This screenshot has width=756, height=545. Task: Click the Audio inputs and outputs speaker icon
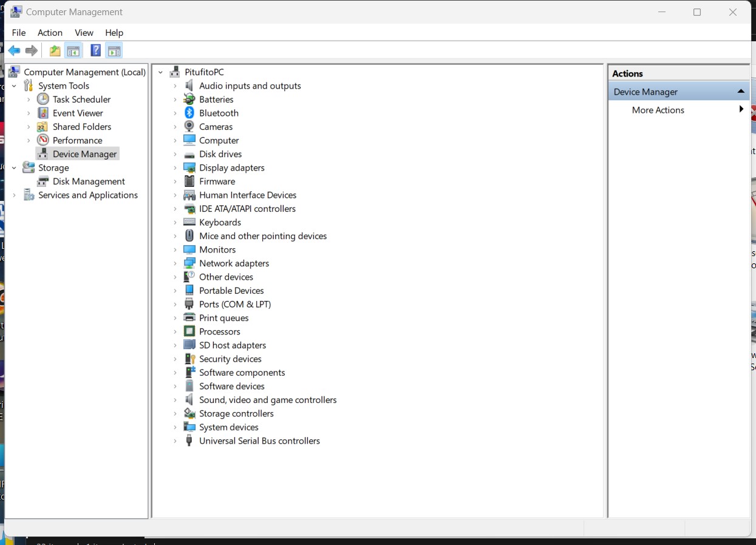189,86
